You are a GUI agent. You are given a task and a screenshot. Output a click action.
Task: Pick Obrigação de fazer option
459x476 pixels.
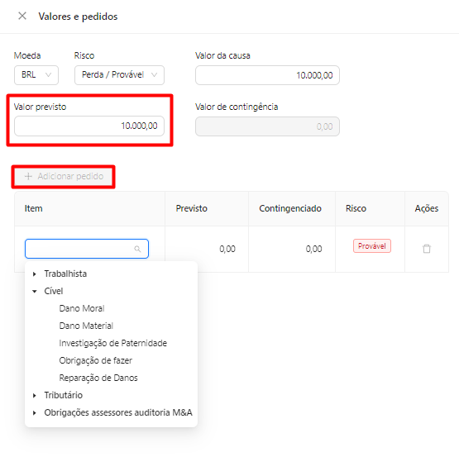95,360
